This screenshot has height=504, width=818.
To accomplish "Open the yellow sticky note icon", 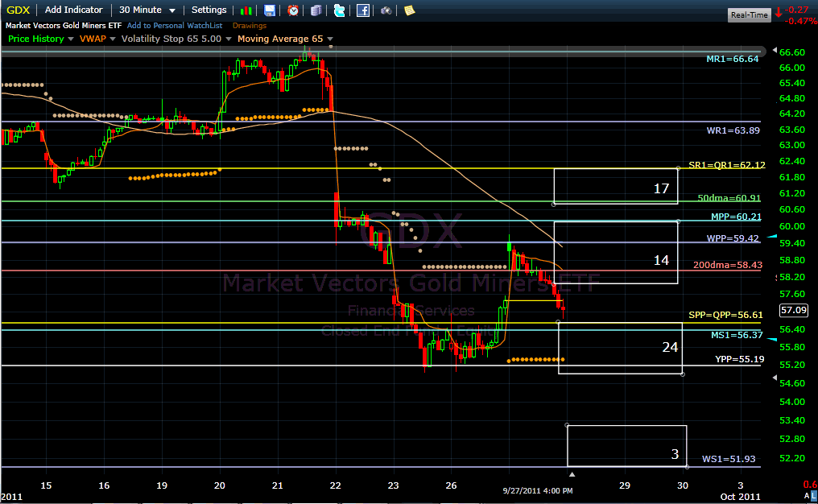I will [x=410, y=10].
